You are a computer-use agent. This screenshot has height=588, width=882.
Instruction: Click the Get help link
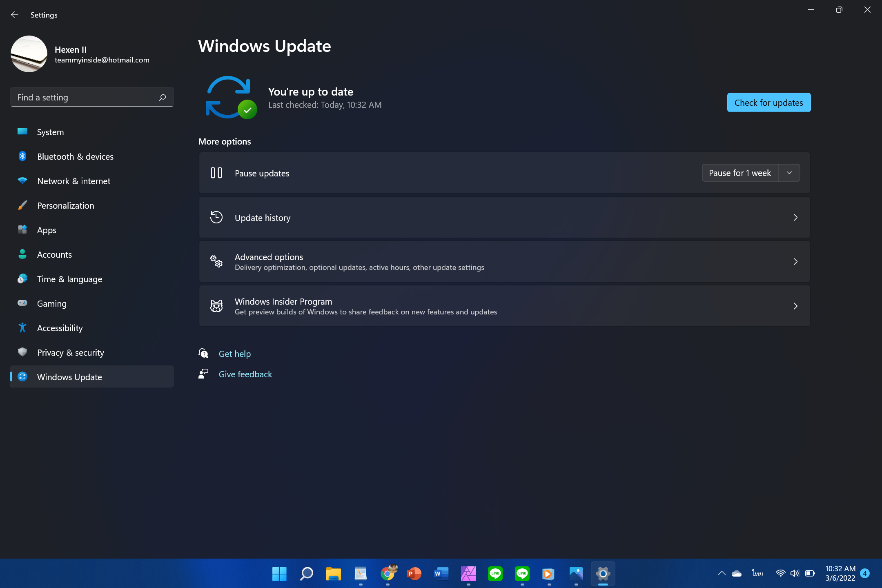(235, 353)
